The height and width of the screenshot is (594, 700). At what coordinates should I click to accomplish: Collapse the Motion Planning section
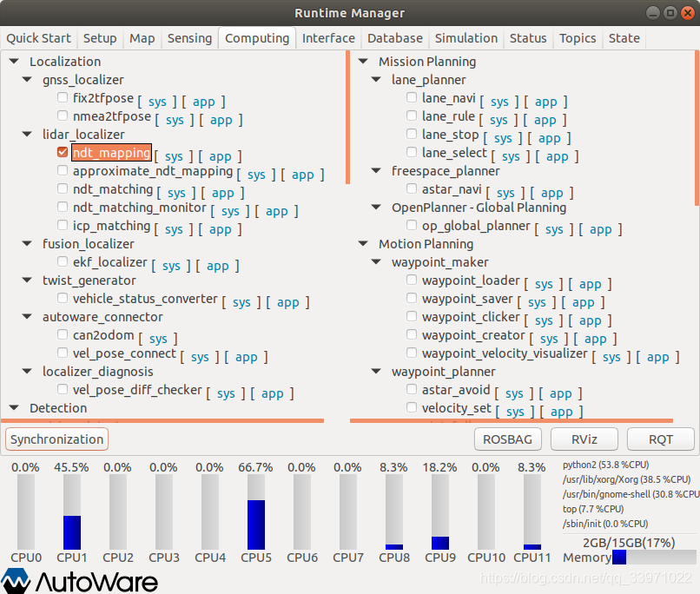coord(363,244)
